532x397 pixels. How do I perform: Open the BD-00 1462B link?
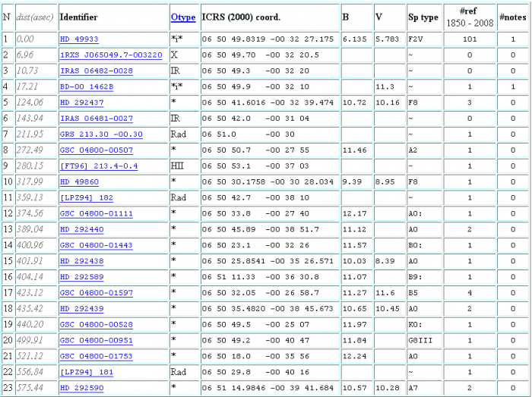[x=87, y=87]
